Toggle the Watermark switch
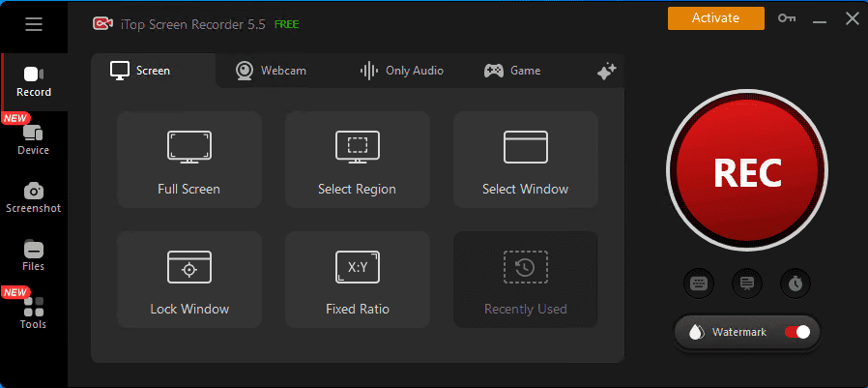Screen dimensions: 868x388 click(x=797, y=332)
